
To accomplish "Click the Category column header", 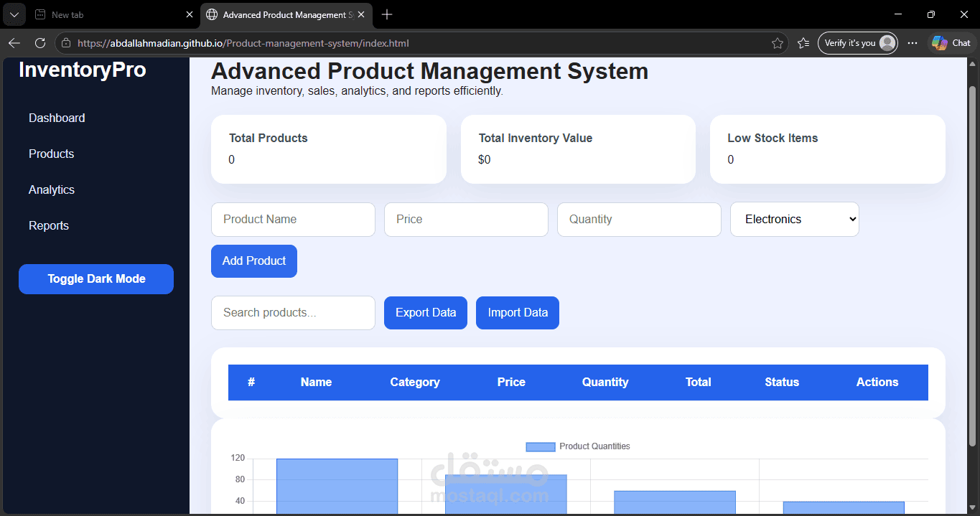I will 415,383.
